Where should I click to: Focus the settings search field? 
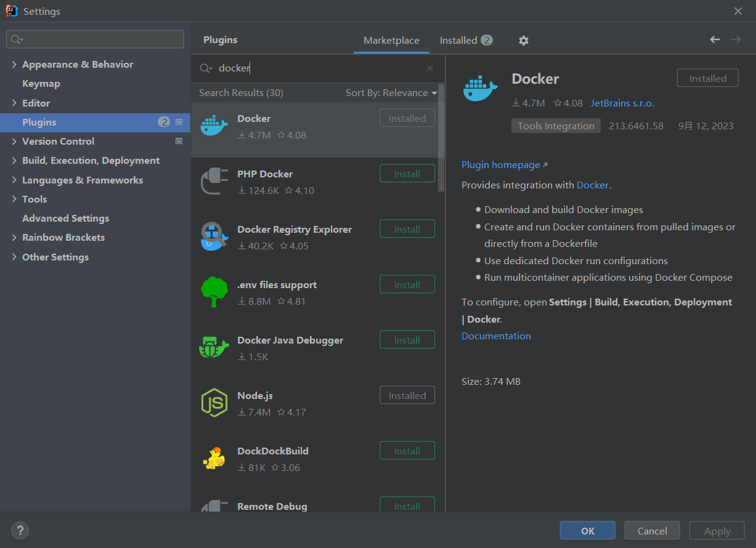click(96, 39)
